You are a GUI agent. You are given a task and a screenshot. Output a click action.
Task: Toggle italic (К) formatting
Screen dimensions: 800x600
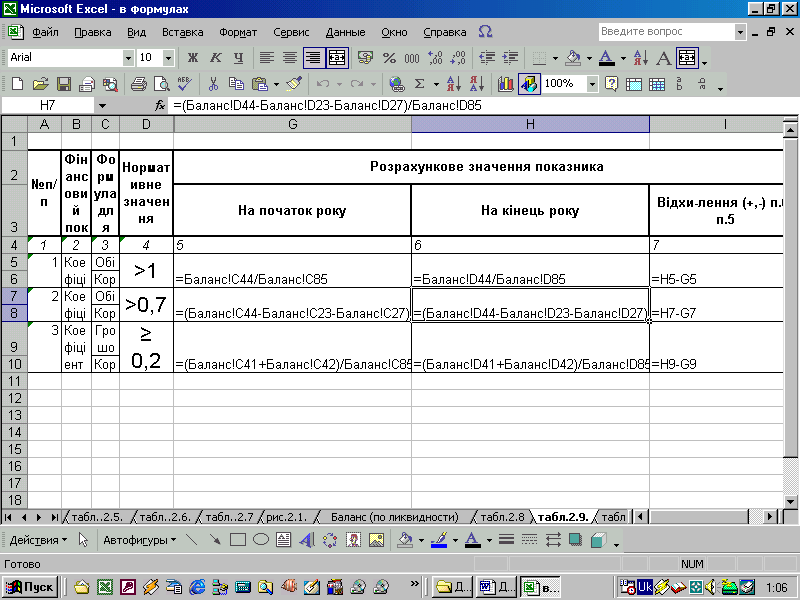point(216,58)
